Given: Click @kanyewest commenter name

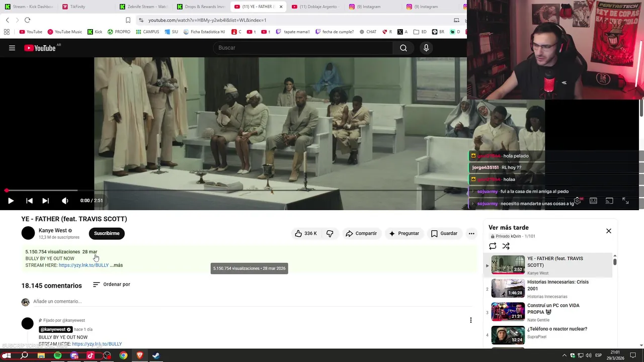Looking at the screenshot, I should 55,329.
